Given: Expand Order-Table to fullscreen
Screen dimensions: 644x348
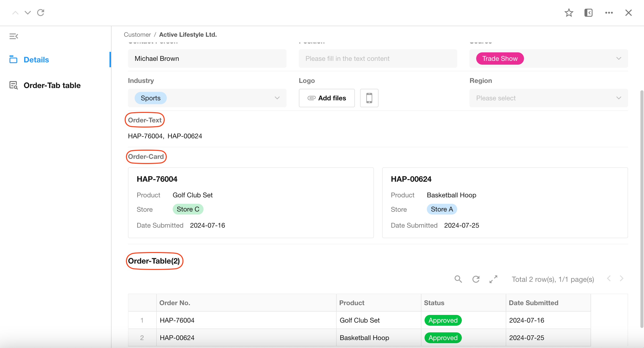Looking at the screenshot, I should (x=493, y=279).
